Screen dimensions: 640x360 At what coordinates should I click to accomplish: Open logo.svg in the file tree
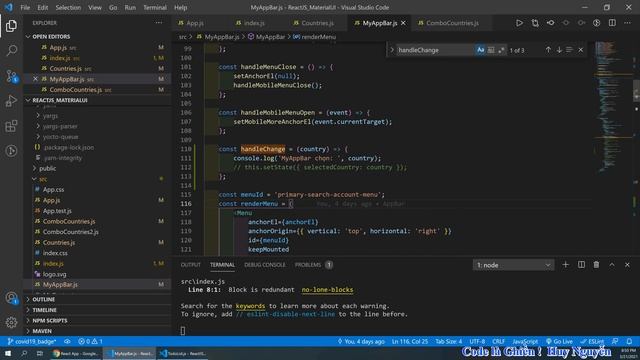55,274
